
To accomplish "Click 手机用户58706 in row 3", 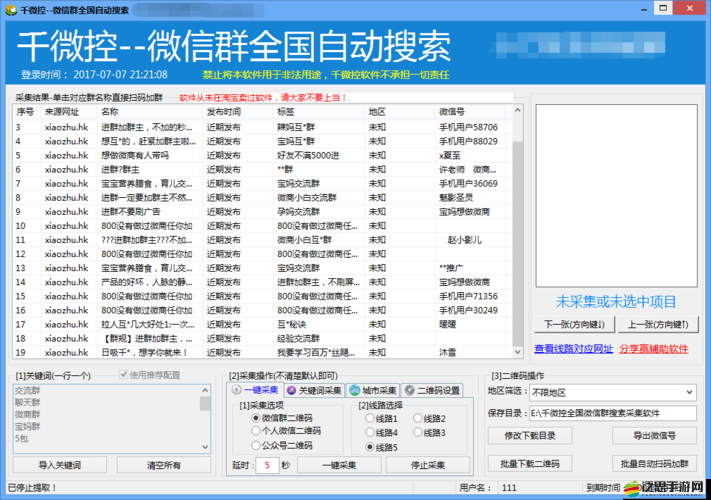I will point(468,127).
